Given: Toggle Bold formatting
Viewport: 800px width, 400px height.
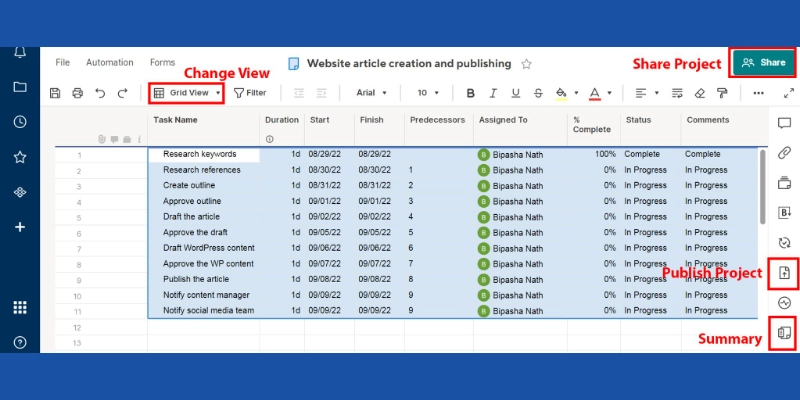Looking at the screenshot, I should coord(471,93).
